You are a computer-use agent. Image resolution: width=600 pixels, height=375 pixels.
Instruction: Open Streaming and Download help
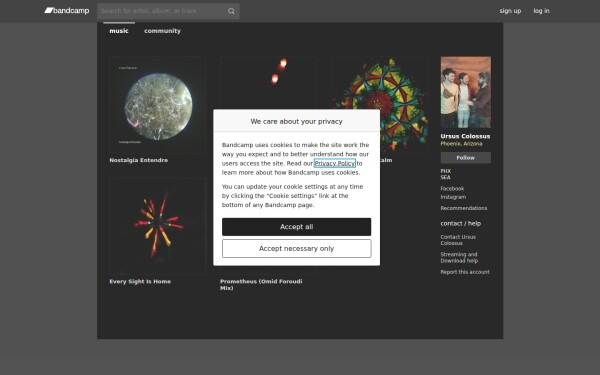[x=459, y=258]
